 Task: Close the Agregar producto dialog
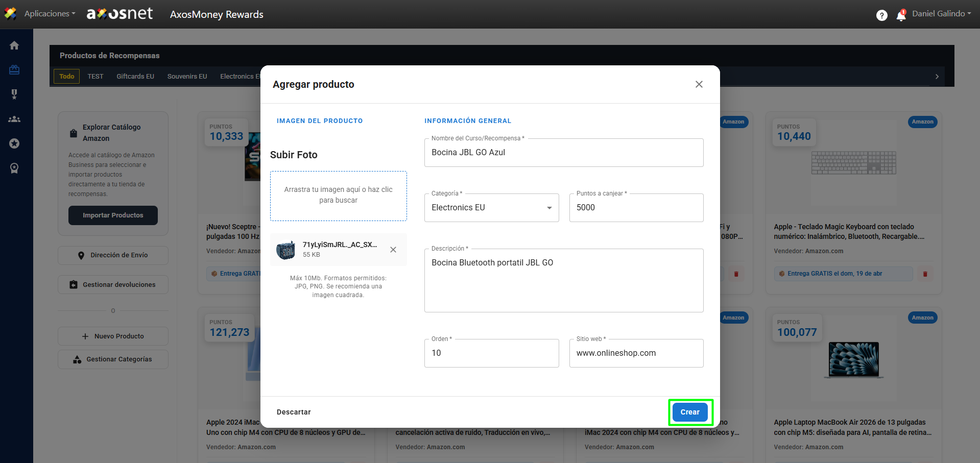click(x=699, y=84)
